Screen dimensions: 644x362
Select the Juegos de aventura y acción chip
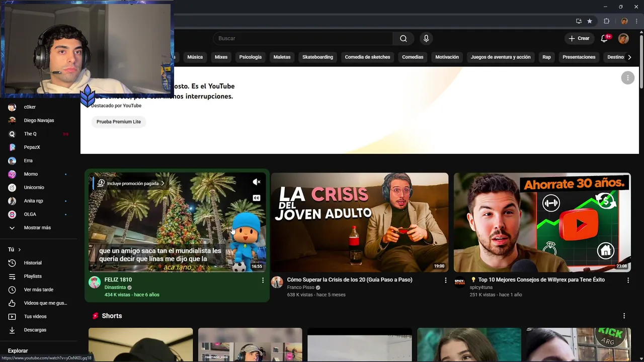click(501, 57)
